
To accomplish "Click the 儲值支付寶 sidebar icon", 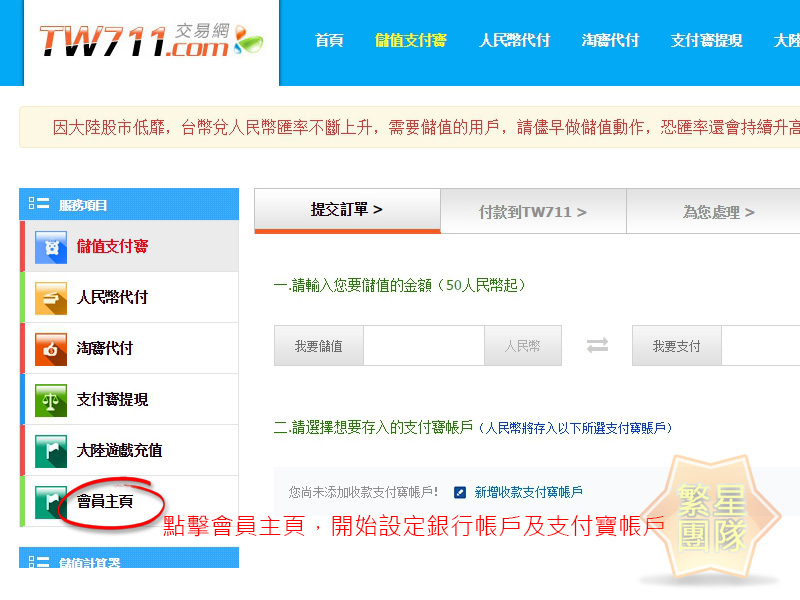I will [x=51, y=247].
